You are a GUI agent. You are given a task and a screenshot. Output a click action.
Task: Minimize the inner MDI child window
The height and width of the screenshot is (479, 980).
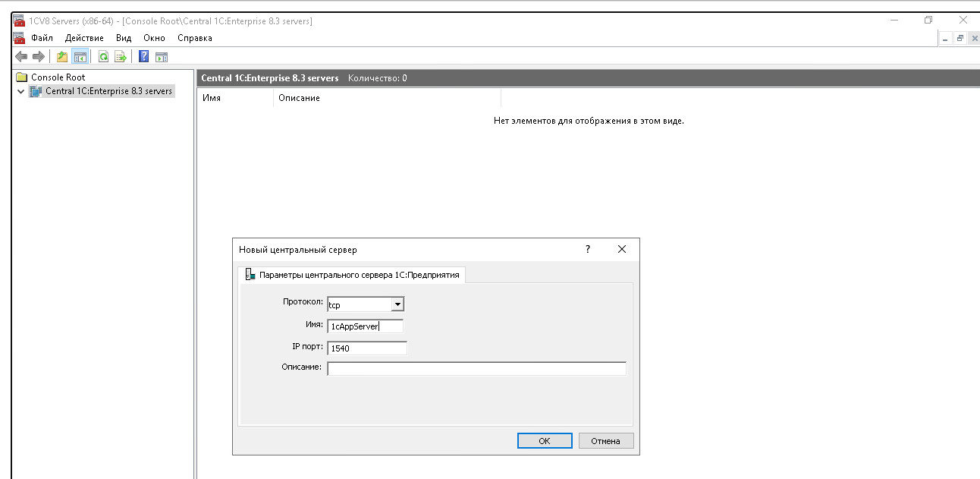click(947, 38)
